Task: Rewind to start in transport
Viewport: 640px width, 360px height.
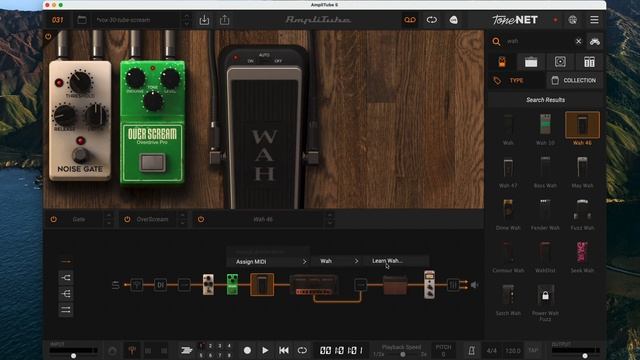Action: [x=284, y=350]
